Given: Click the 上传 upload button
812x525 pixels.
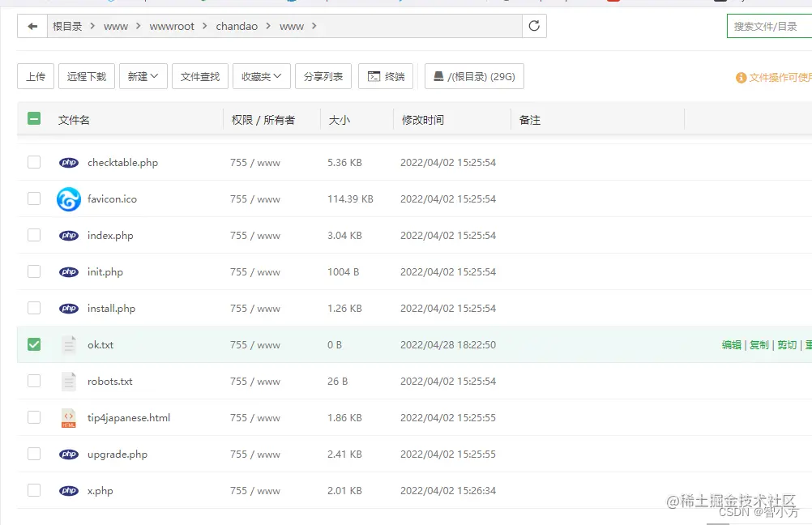Looking at the screenshot, I should click(x=36, y=77).
